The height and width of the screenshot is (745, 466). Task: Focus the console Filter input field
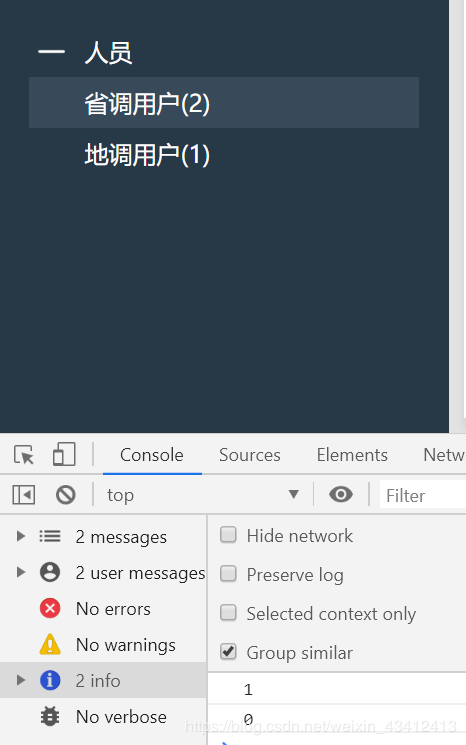pos(423,496)
